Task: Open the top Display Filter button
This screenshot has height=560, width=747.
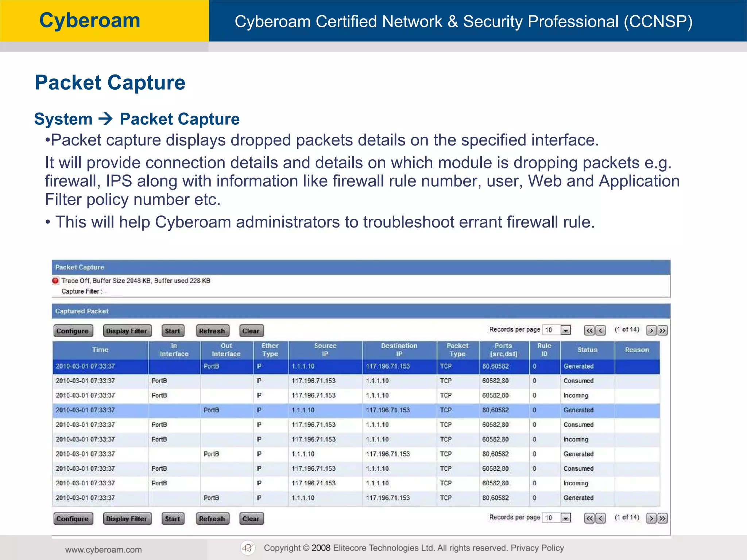Action: click(x=127, y=331)
